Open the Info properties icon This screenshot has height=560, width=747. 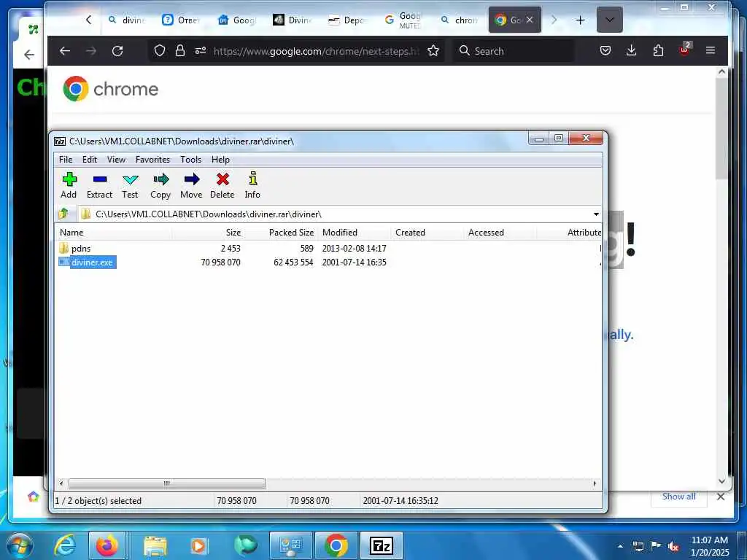click(252, 185)
